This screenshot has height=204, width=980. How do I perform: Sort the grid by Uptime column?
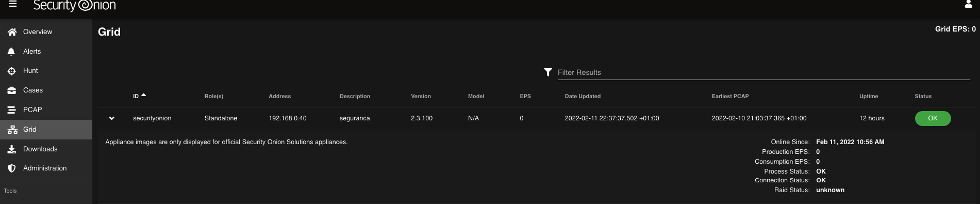[869, 96]
